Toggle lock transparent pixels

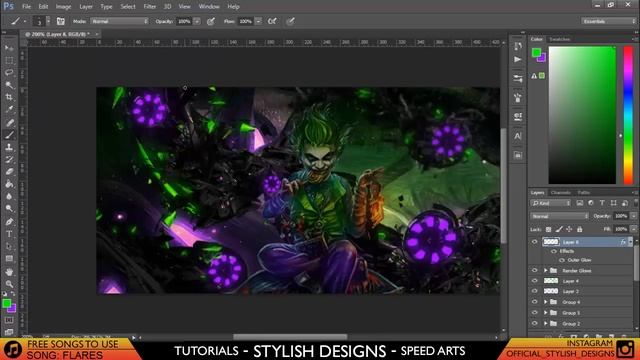(549, 229)
